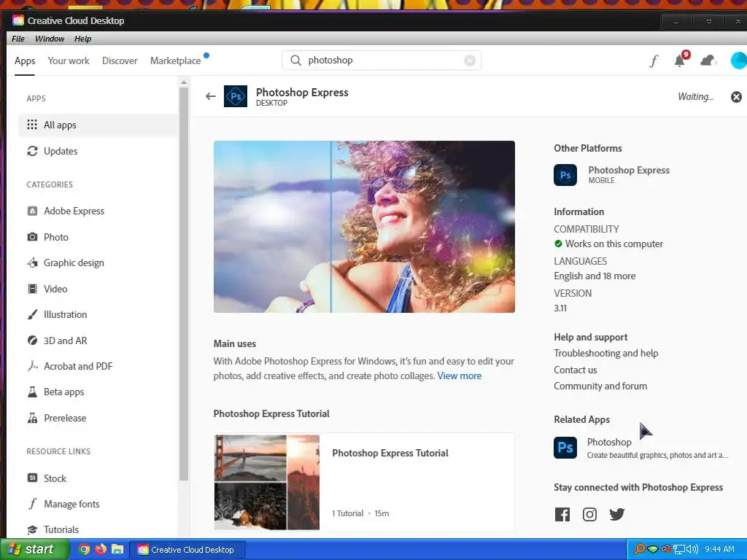Viewport: 747px width, 560px height.
Task: Click the taskbar clock 9:44 AM
Action: coord(719,549)
